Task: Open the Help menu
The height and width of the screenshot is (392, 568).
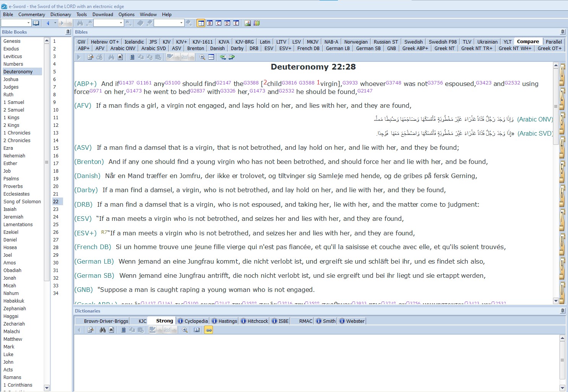Action: (x=167, y=15)
